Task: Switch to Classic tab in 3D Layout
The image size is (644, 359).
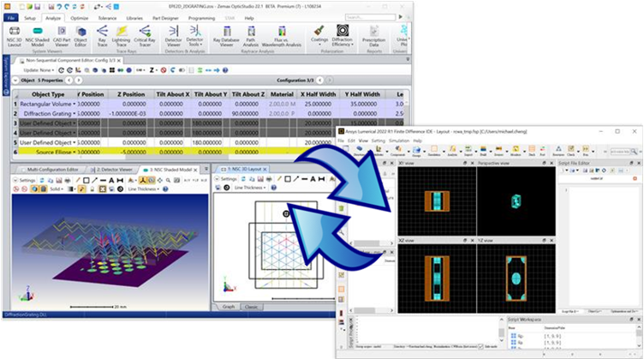Action: [251, 307]
